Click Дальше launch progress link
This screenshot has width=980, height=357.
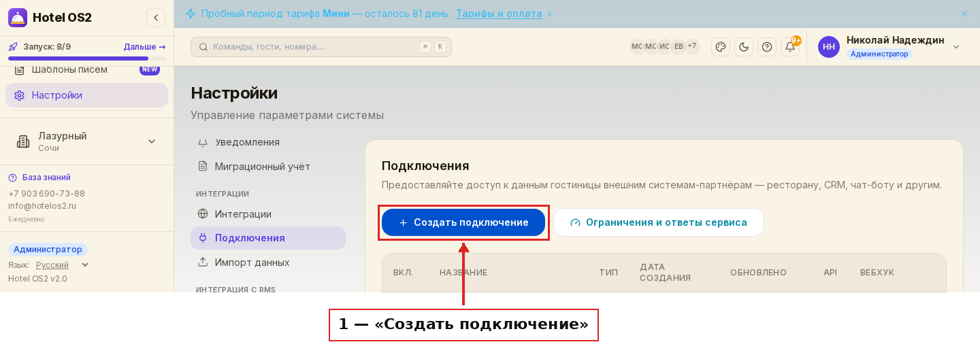coord(144,47)
